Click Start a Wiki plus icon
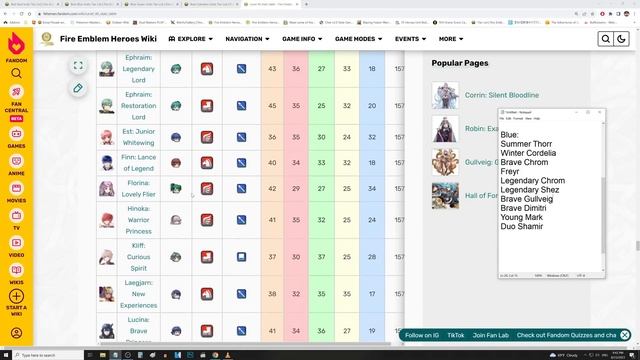The height and width of the screenshot is (360, 640). click(16, 296)
